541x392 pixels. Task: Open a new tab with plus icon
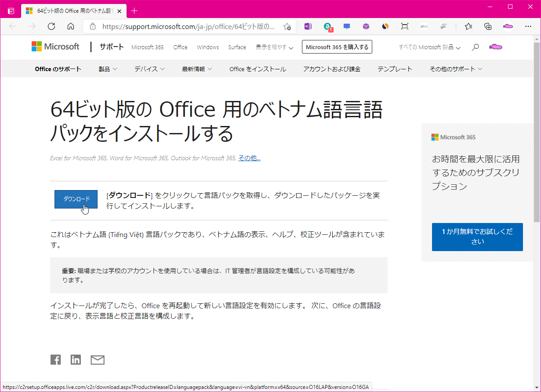coord(134,11)
